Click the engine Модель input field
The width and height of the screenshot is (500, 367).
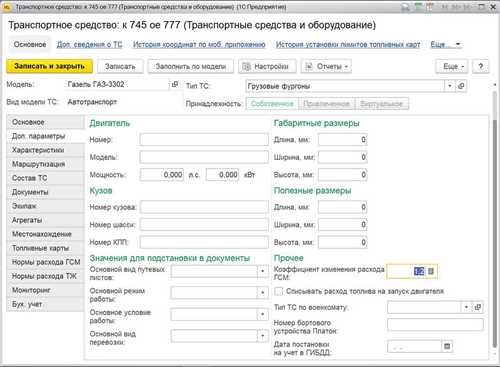click(204, 157)
